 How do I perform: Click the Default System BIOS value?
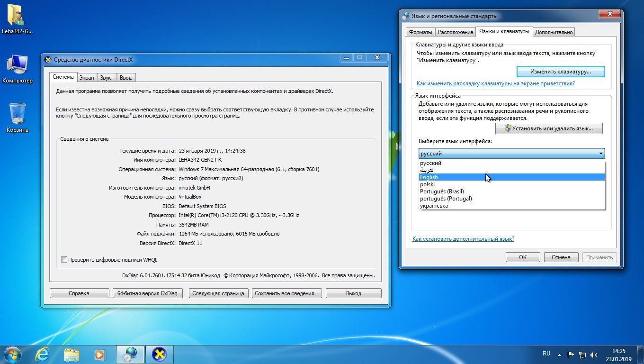(202, 206)
